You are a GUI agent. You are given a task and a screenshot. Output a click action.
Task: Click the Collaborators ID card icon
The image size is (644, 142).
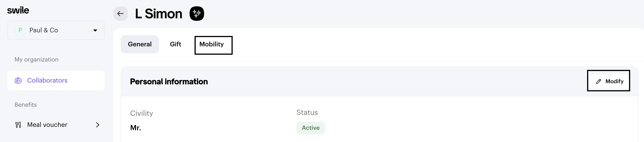pos(18,80)
